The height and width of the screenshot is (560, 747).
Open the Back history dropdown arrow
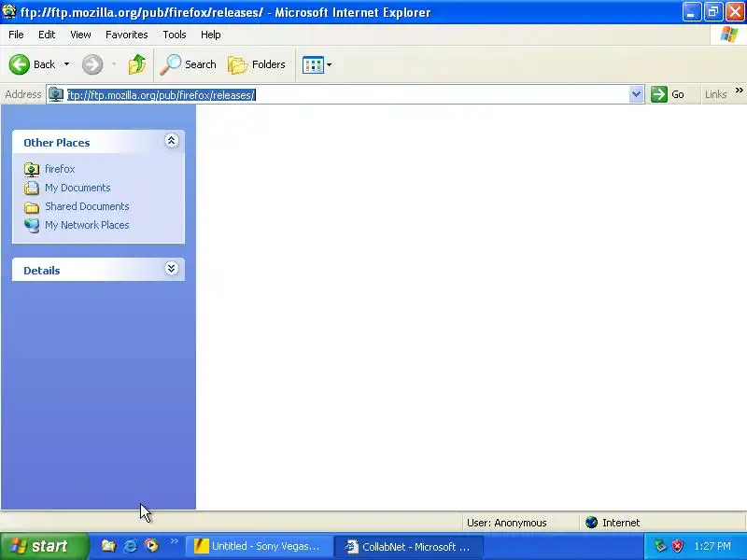point(66,64)
